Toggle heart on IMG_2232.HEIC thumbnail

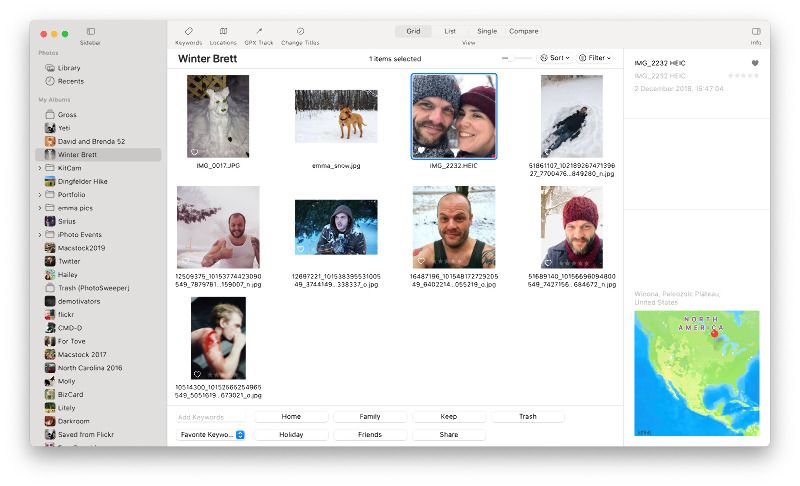click(421, 150)
